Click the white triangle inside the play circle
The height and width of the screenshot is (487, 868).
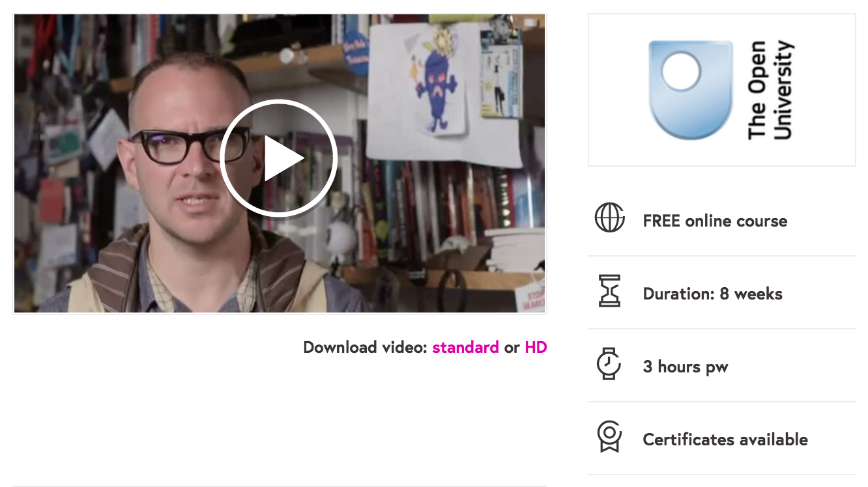click(x=284, y=158)
